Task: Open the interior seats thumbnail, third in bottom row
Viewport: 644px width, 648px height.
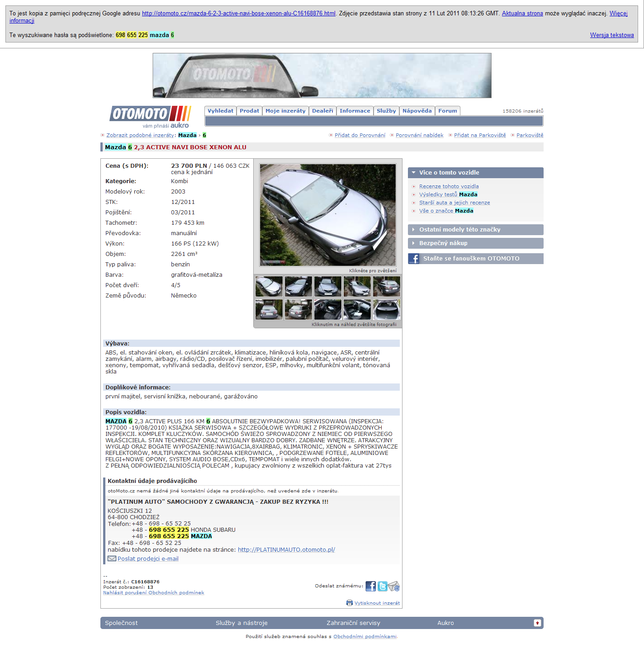Action: pos(328,309)
